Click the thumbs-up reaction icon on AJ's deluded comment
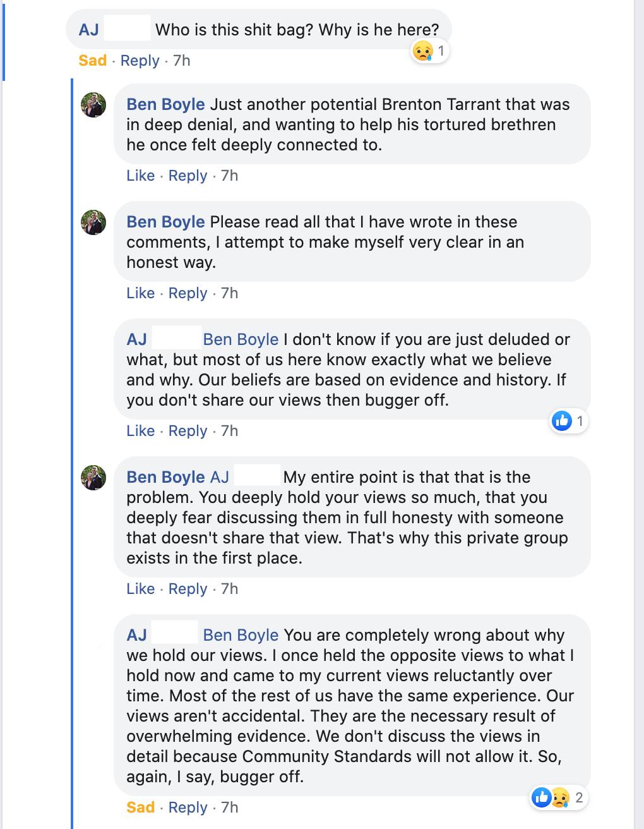The image size is (644, 829). 561,420
